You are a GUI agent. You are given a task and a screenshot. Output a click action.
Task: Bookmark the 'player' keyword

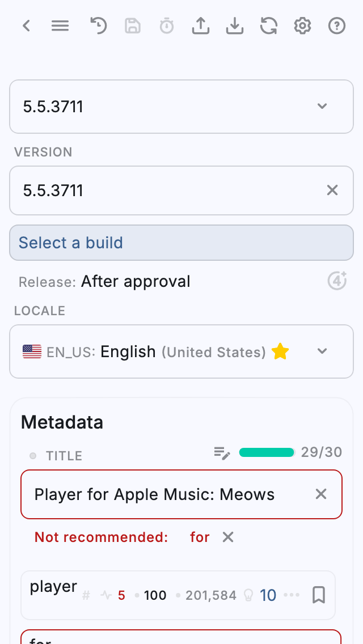click(x=319, y=595)
